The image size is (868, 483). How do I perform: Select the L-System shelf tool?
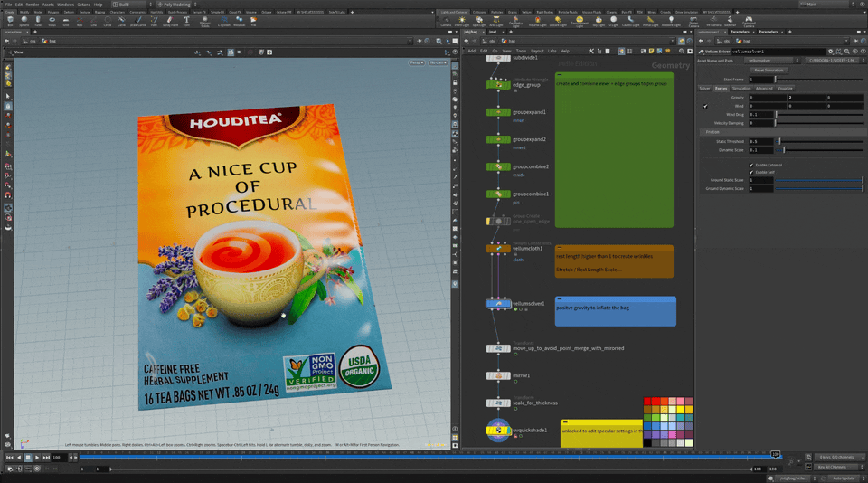(223, 21)
